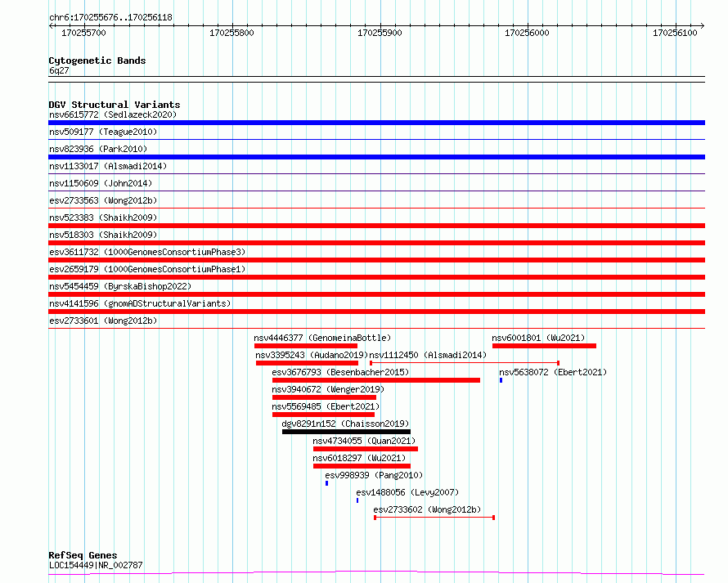Click esv2733602 (Wong2012b) label

(427, 509)
